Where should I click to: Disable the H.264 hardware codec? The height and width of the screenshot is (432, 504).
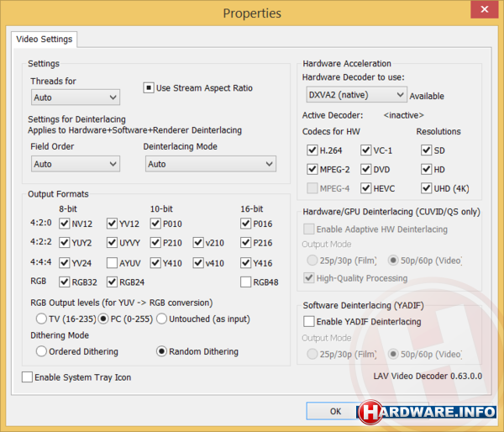[x=312, y=150]
